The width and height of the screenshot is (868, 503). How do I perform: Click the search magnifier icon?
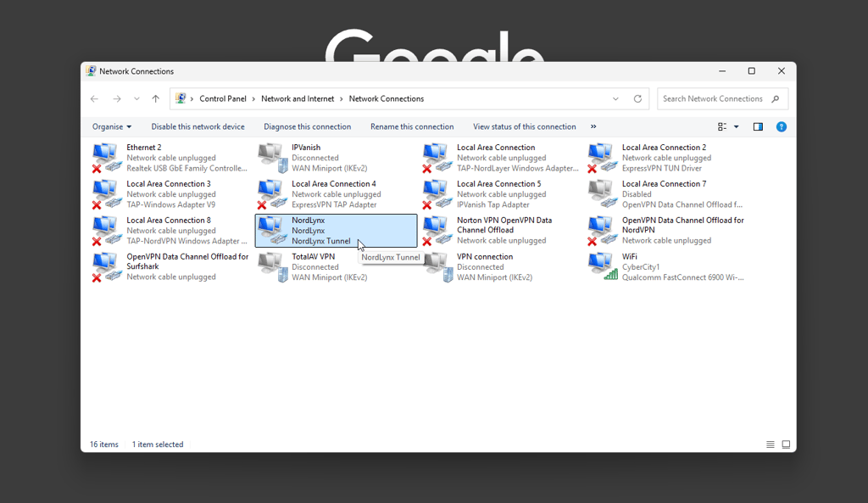click(775, 98)
